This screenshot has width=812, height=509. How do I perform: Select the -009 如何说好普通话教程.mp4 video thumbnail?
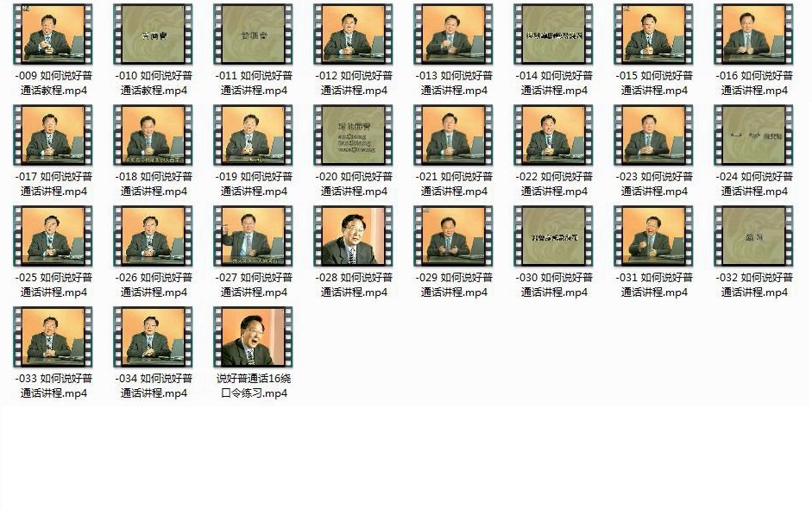coord(53,35)
